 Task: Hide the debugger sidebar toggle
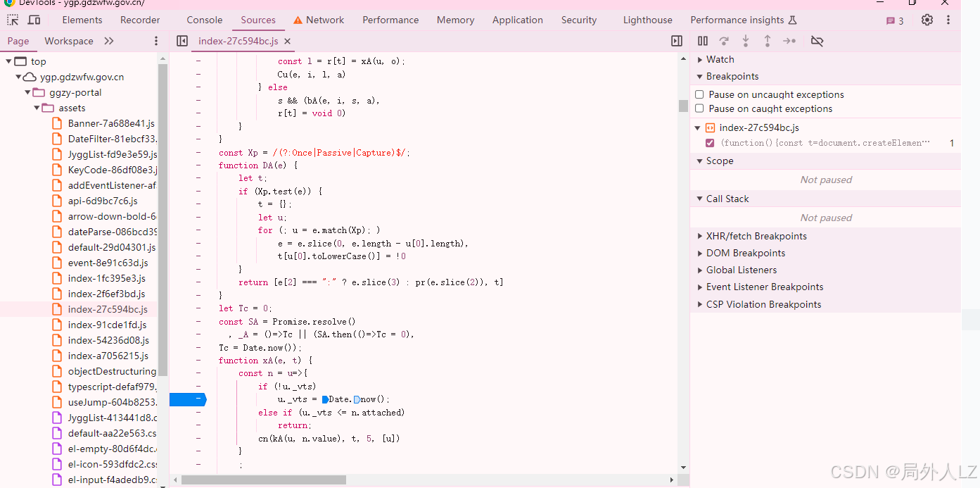pyautogui.click(x=677, y=41)
